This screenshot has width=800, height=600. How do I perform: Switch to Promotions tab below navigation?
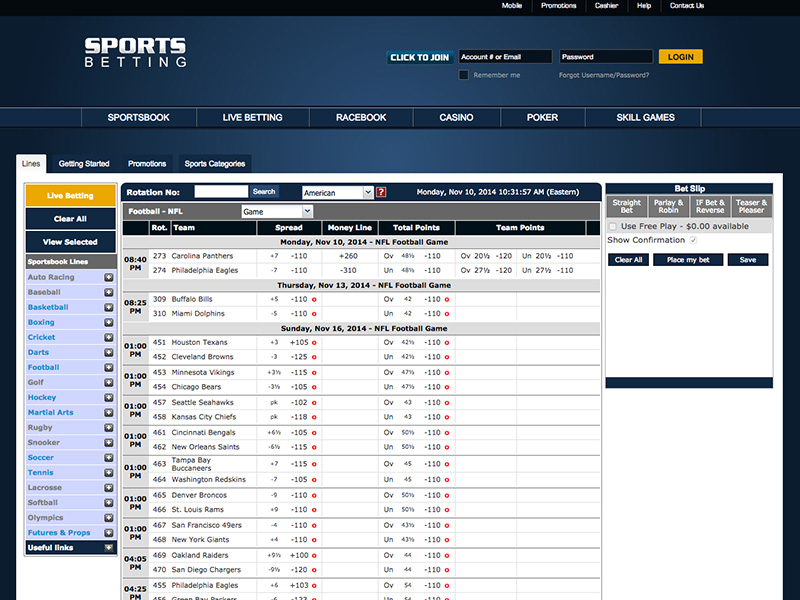click(147, 164)
